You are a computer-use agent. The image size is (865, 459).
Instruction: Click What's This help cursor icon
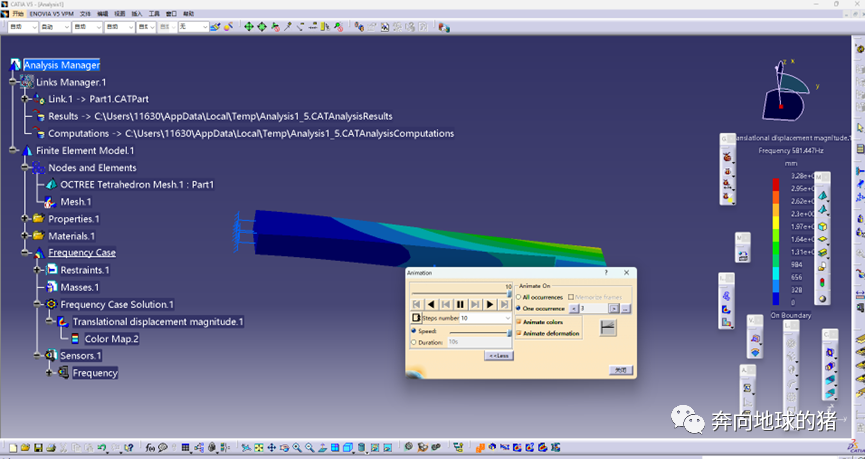[129, 448]
